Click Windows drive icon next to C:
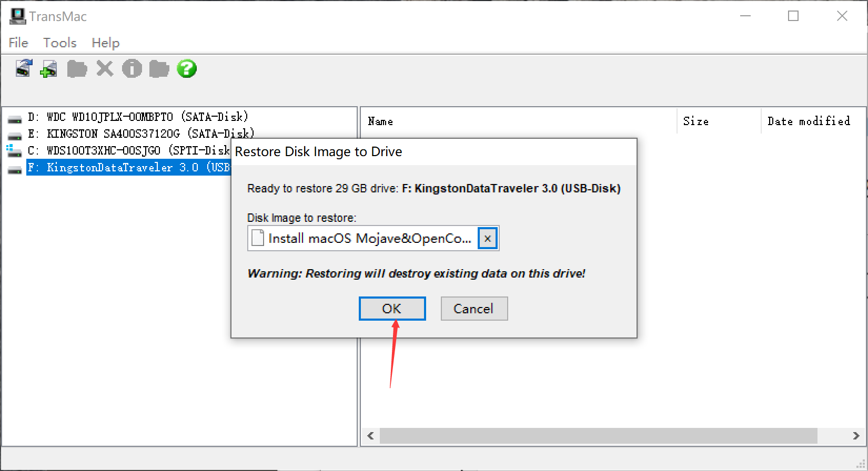868x471 pixels. (14, 151)
